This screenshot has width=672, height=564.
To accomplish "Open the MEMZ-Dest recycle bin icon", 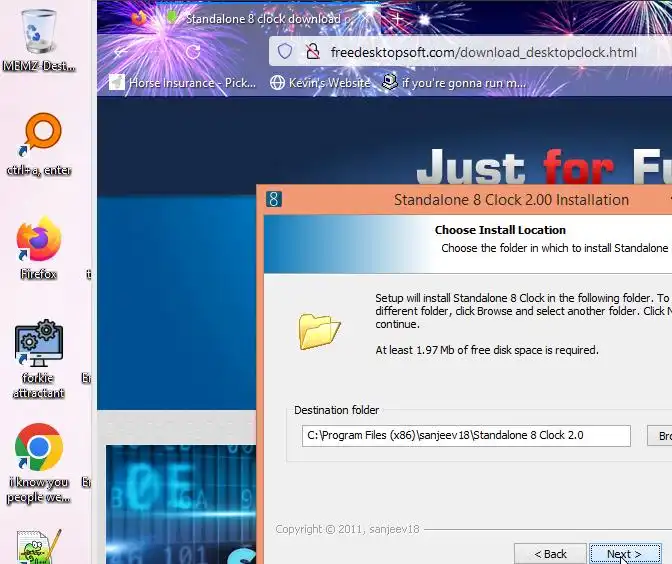I will pos(39,39).
